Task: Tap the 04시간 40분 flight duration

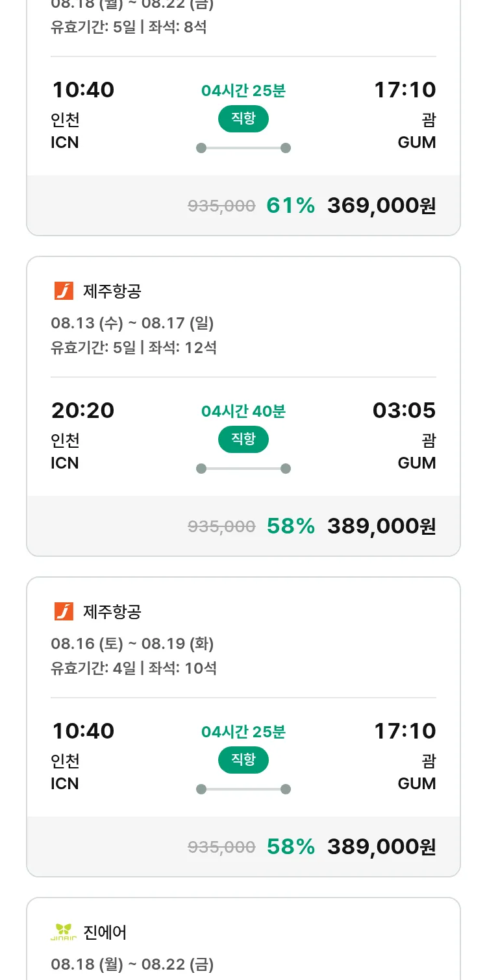Action: coord(243,411)
